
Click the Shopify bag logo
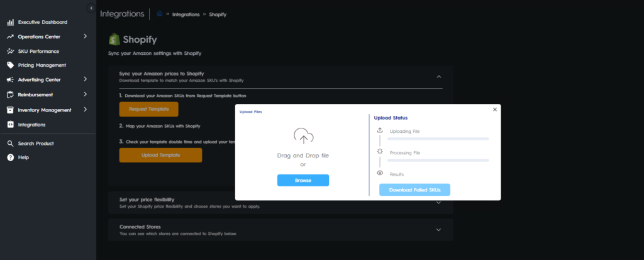pyautogui.click(x=114, y=40)
